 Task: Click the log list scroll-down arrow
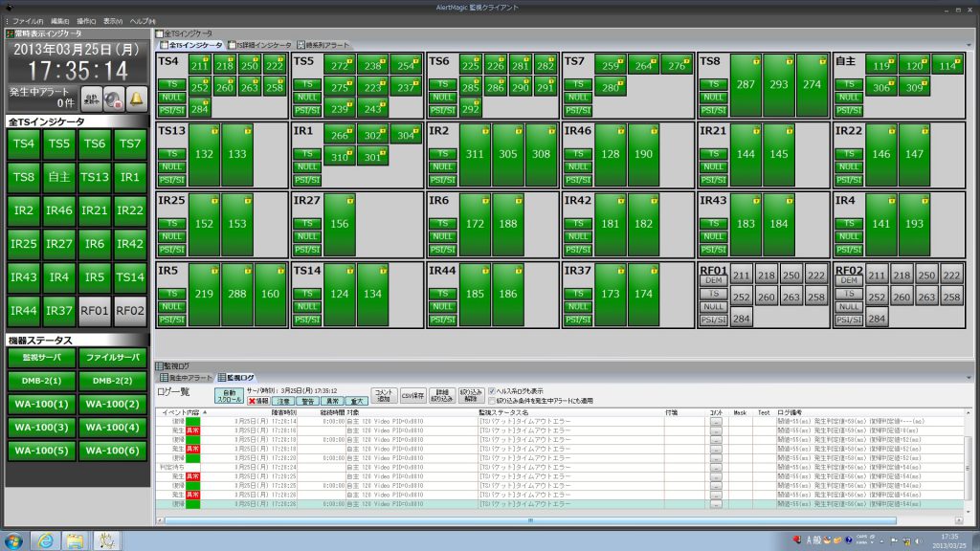(x=969, y=511)
